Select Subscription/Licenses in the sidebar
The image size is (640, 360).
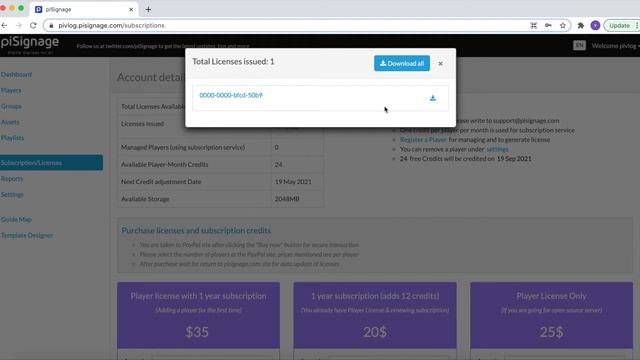(51, 162)
